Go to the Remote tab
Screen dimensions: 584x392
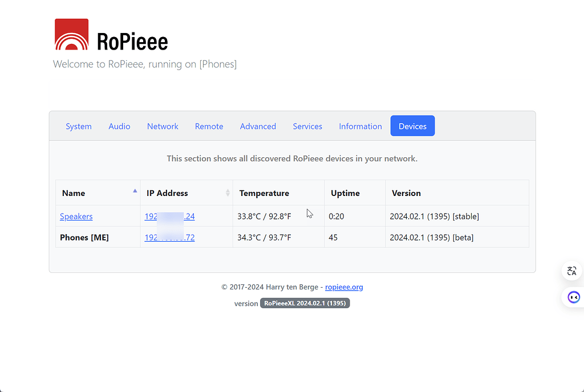point(209,126)
